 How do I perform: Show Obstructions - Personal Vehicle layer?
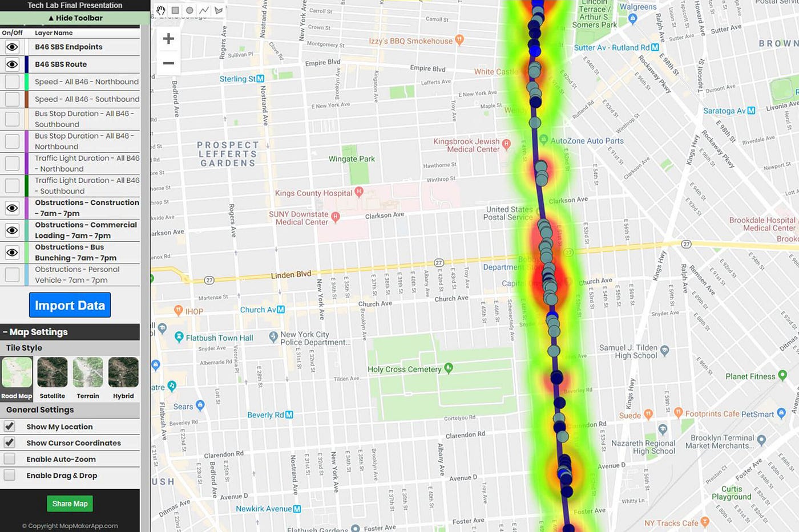click(12, 275)
